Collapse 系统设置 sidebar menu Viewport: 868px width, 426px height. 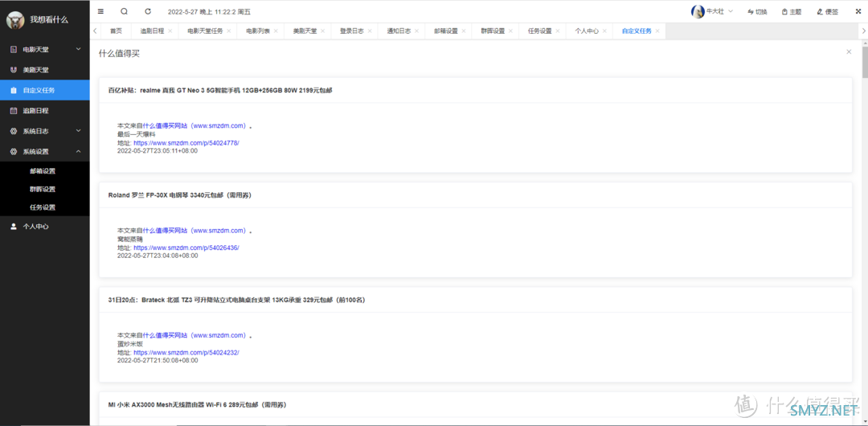(x=45, y=151)
